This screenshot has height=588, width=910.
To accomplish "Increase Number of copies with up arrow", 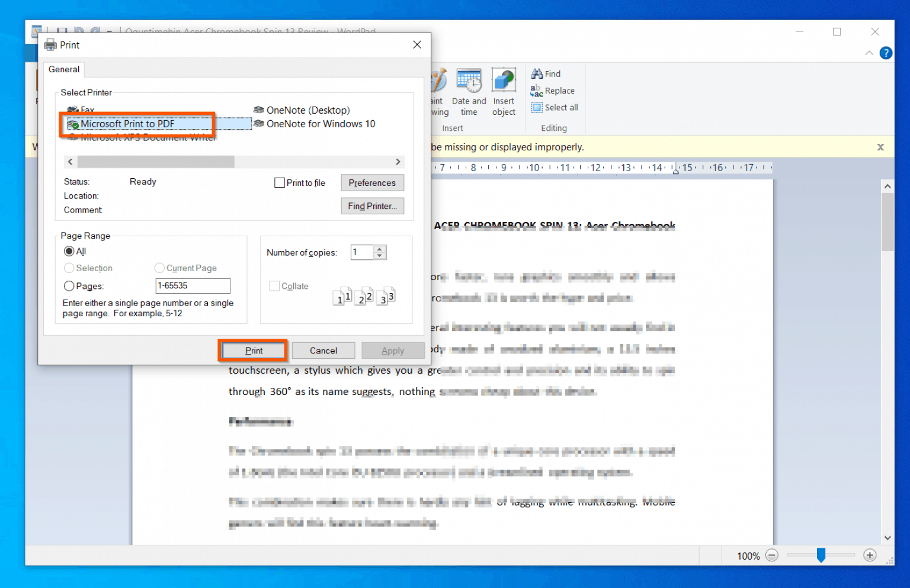I will [380, 249].
